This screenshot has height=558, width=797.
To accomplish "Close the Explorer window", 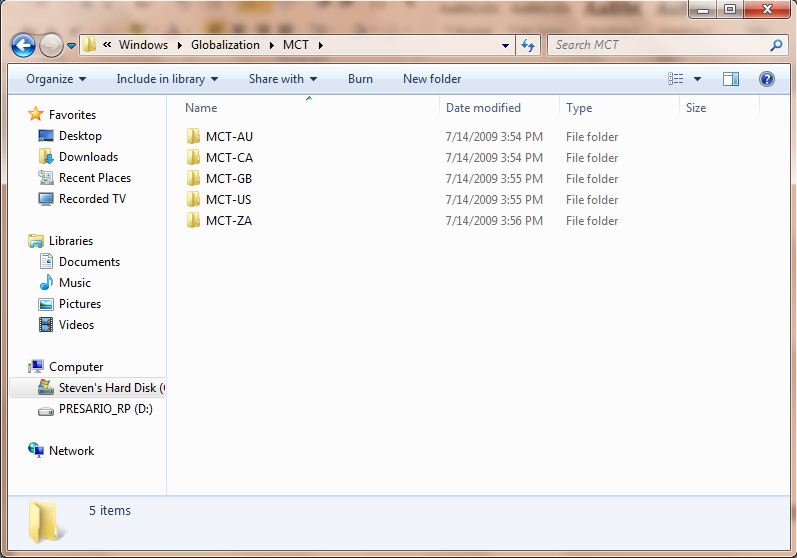I will (768, 9).
